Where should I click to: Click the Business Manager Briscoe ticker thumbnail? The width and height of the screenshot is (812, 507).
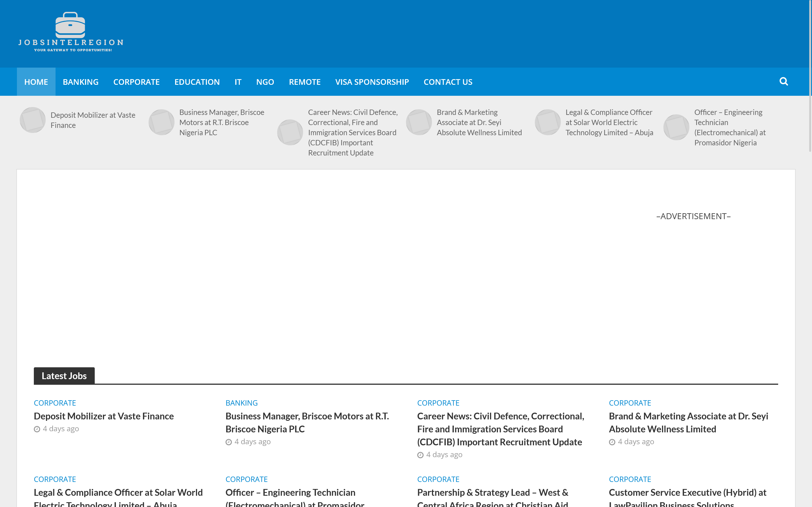[161, 123]
